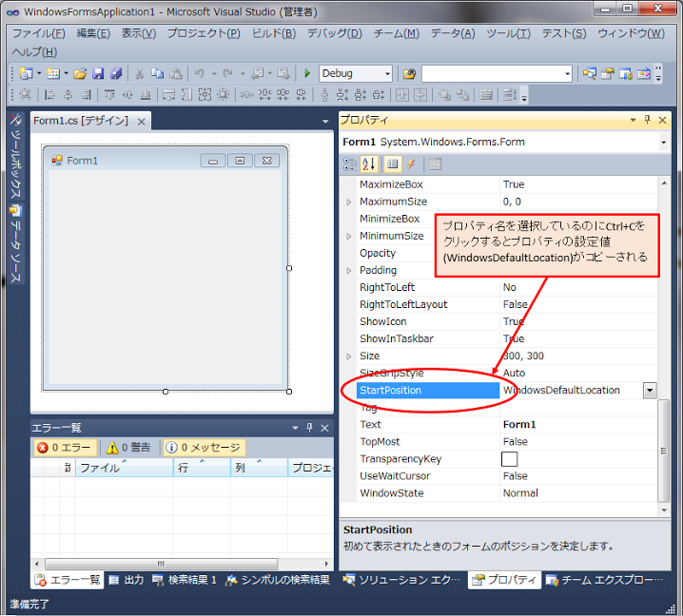Toggle the 0 メッセージ filter button

pos(205,448)
